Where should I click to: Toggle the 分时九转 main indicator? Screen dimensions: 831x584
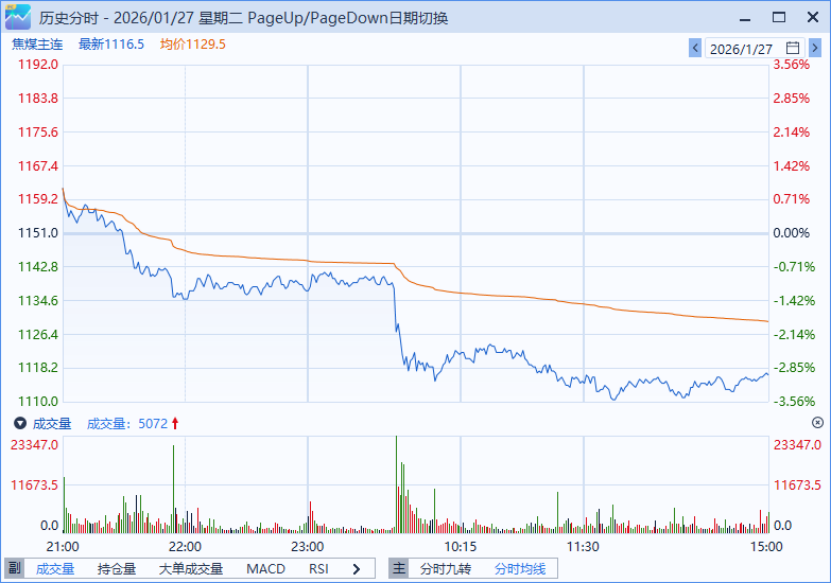point(445,569)
